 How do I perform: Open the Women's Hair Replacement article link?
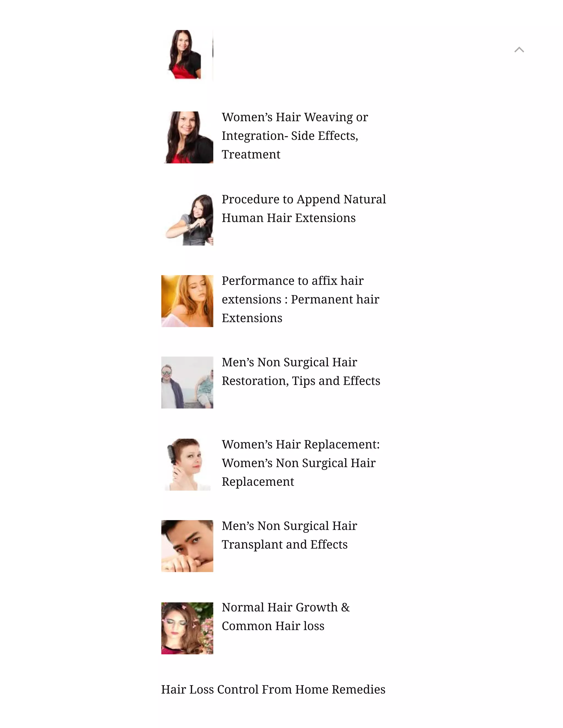(x=301, y=463)
